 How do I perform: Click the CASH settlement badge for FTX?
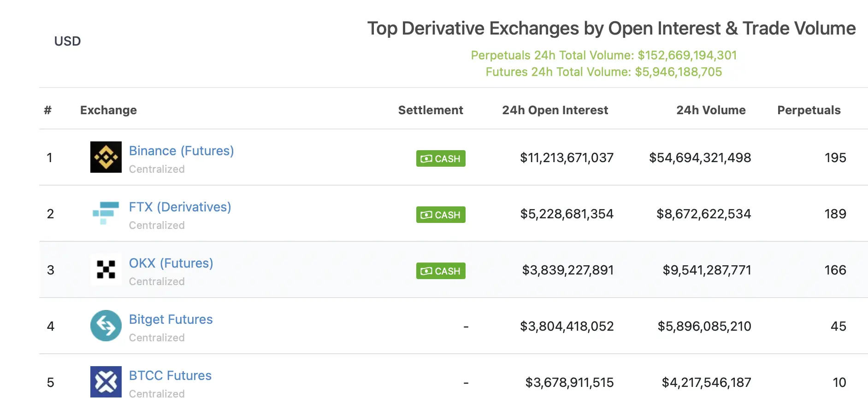[x=441, y=215]
